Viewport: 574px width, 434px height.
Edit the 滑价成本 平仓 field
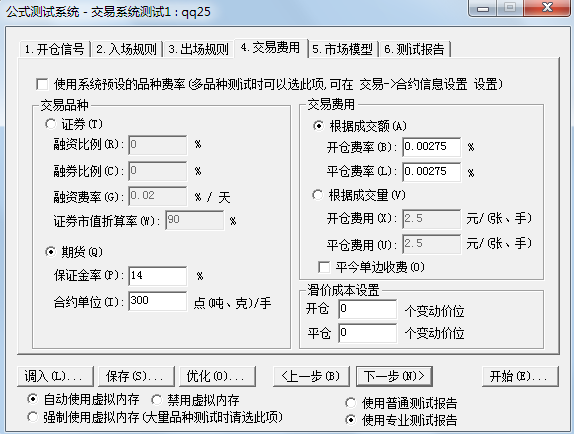tap(368, 333)
